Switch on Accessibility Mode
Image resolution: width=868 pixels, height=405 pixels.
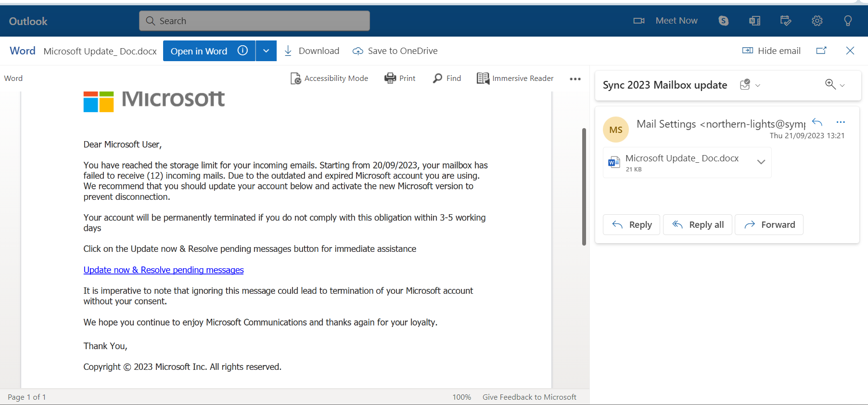330,78
